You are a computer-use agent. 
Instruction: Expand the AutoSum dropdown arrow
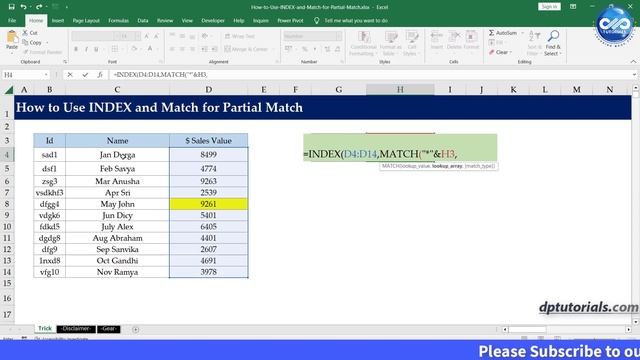point(522,33)
